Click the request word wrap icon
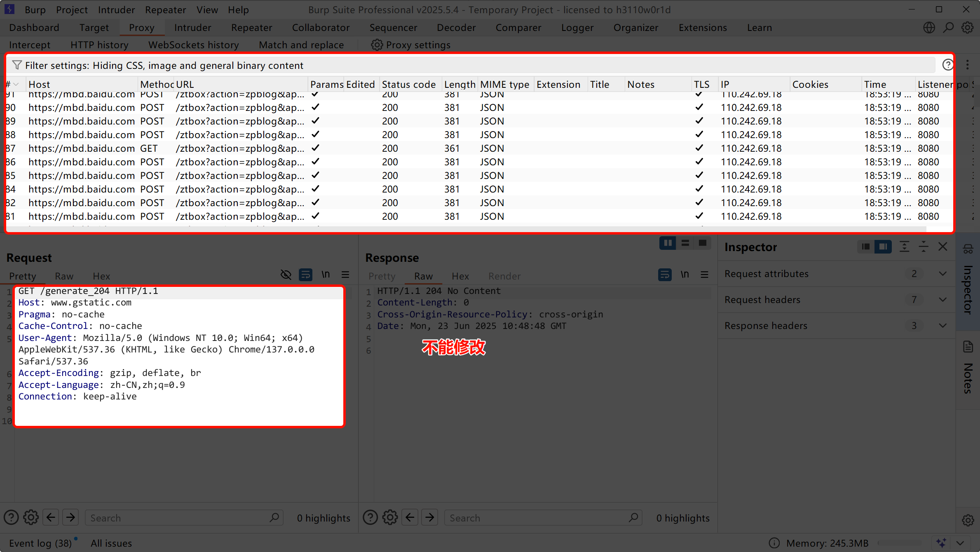The width and height of the screenshot is (980, 552). pos(305,275)
